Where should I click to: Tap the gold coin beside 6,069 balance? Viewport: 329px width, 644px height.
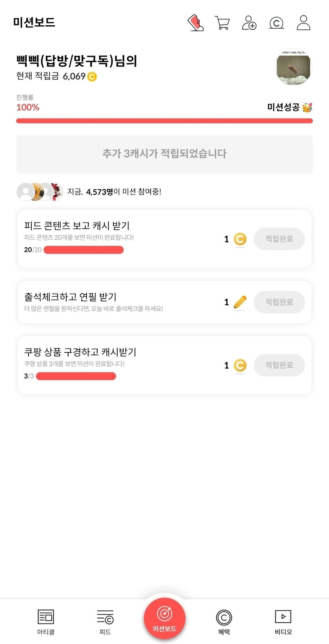(x=92, y=76)
